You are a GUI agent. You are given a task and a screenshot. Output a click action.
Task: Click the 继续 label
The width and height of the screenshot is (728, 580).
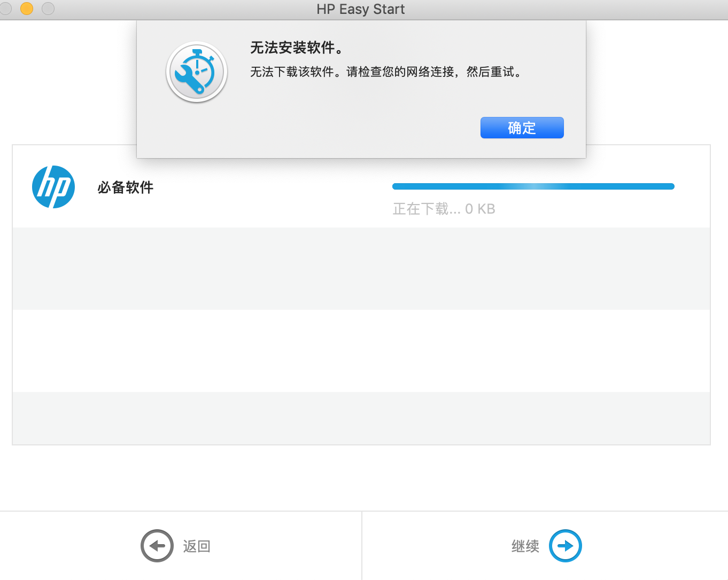coord(525,546)
